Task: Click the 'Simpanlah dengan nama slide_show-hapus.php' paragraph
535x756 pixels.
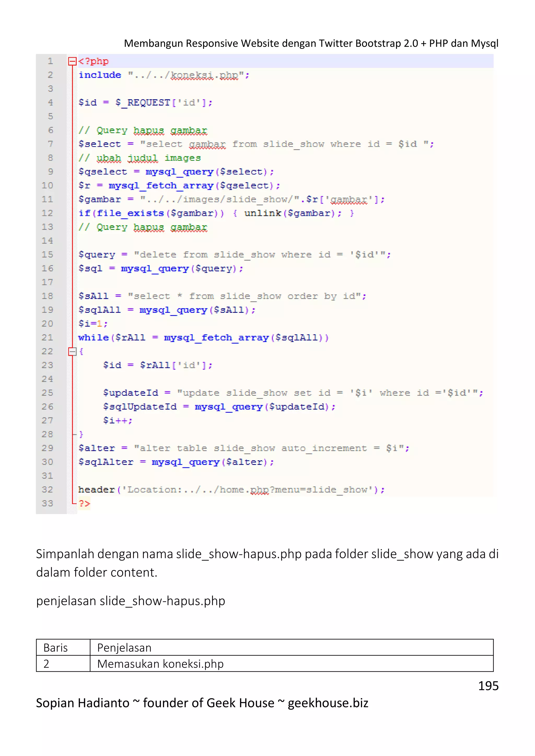Action: tap(267, 563)
